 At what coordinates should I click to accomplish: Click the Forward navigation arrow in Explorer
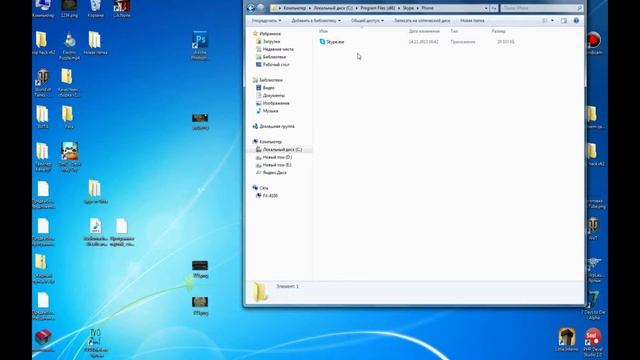261,8
